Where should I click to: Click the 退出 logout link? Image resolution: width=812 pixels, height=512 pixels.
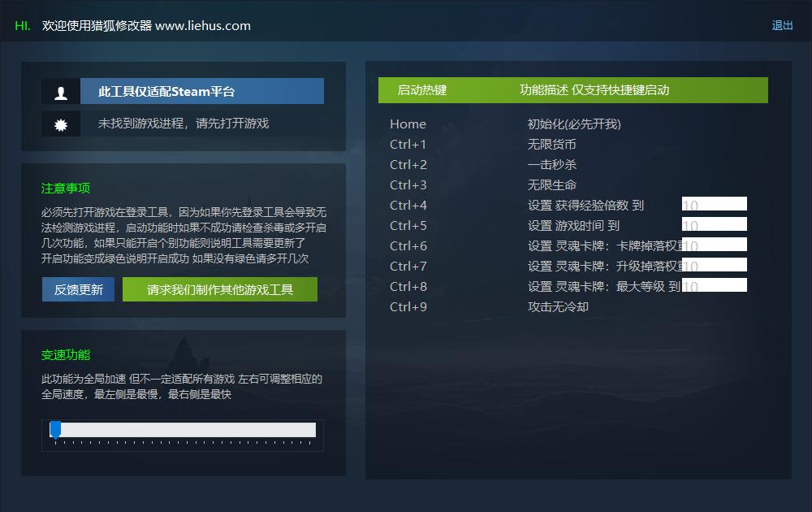point(782,25)
